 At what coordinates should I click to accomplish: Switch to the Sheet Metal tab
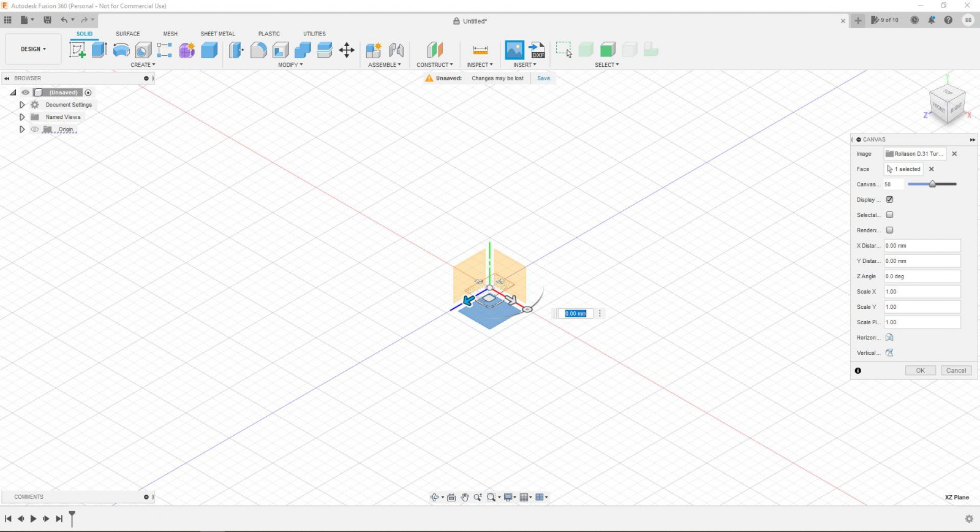[217, 34]
